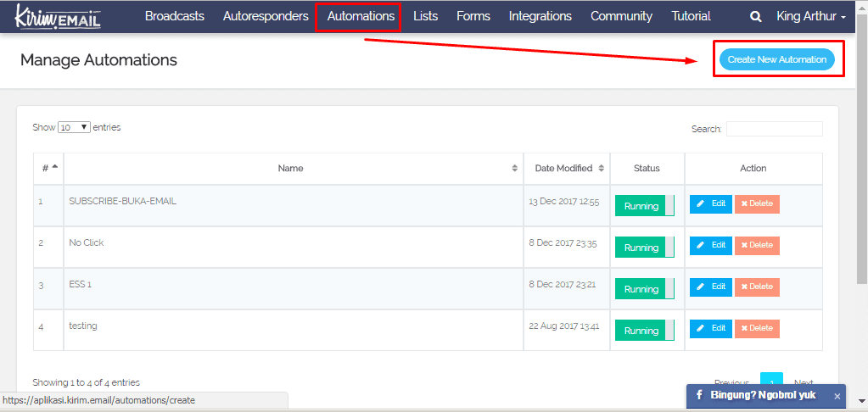Image resolution: width=868 pixels, height=412 pixels.
Task: Open the Integrations page
Action: (540, 16)
